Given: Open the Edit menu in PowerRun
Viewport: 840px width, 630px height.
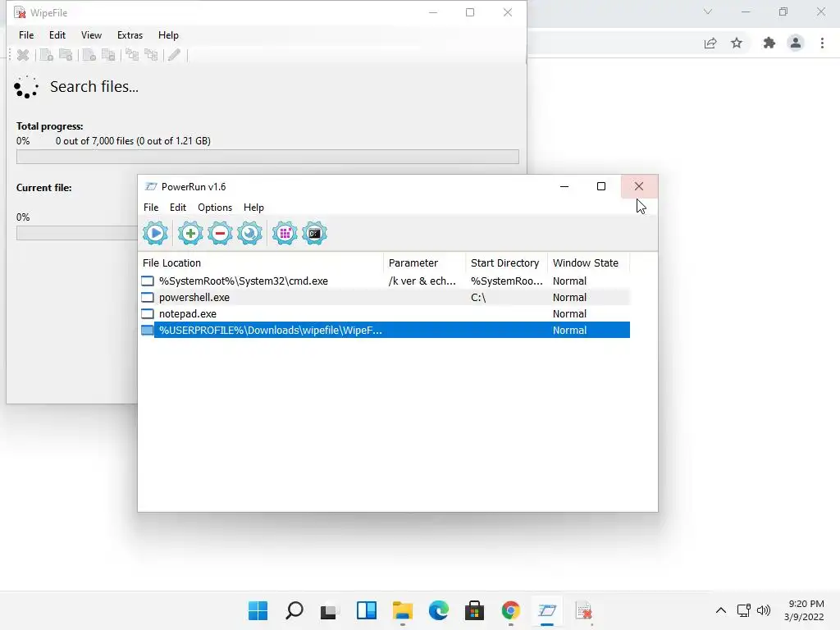Looking at the screenshot, I should point(178,208).
